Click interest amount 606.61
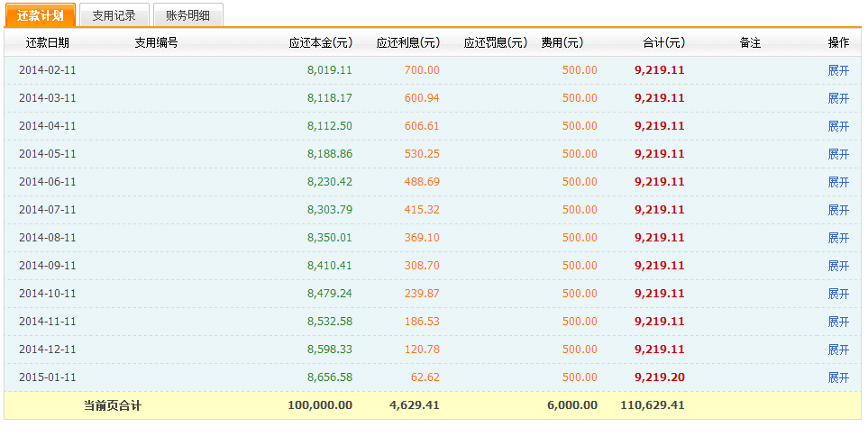Image resolution: width=868 pixels, height=445 pixels. click(x=422, y=126)
